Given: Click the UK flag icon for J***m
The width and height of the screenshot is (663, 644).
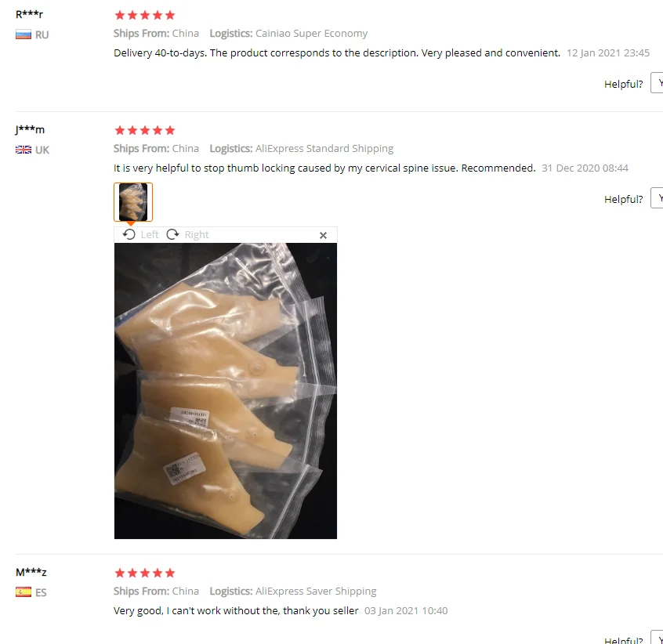Looking at the screenshot, I should pyautogui.click(x=24, y=150).
